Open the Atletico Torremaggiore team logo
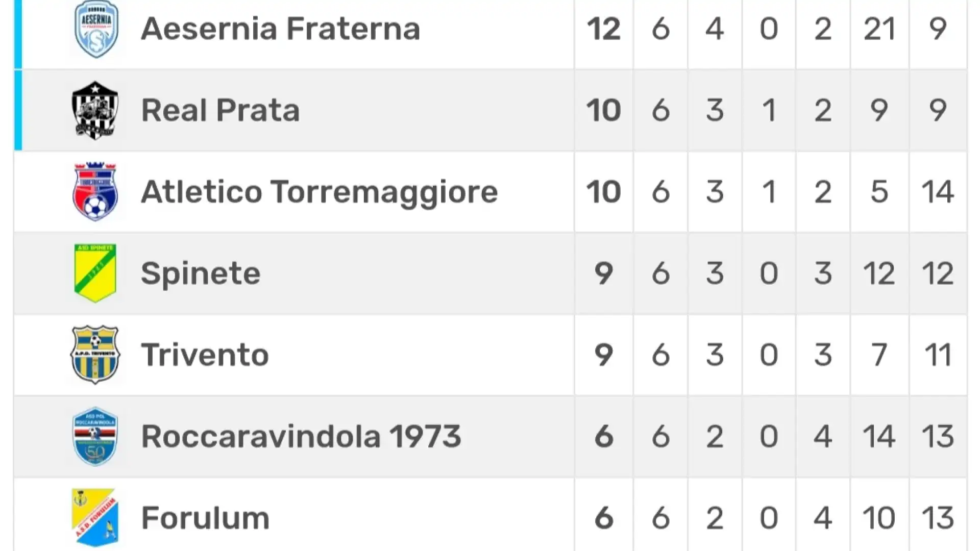Screen dimensions: 980x551 [x=95, y=192]
